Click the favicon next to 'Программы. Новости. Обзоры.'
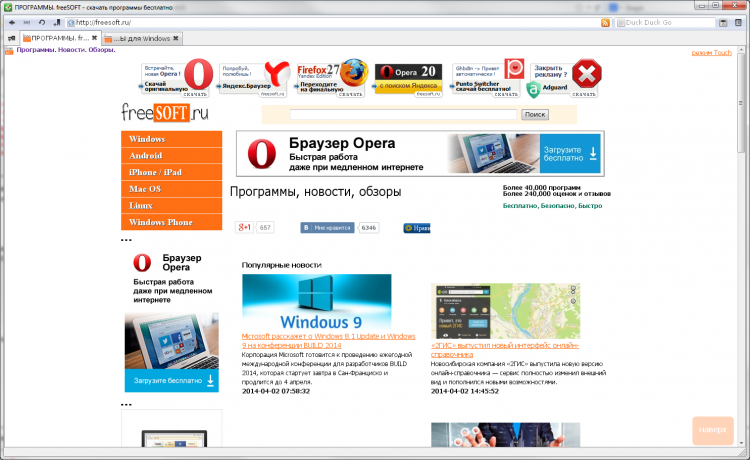The height and width of the screenshot is (460, 750). (9, 50)
